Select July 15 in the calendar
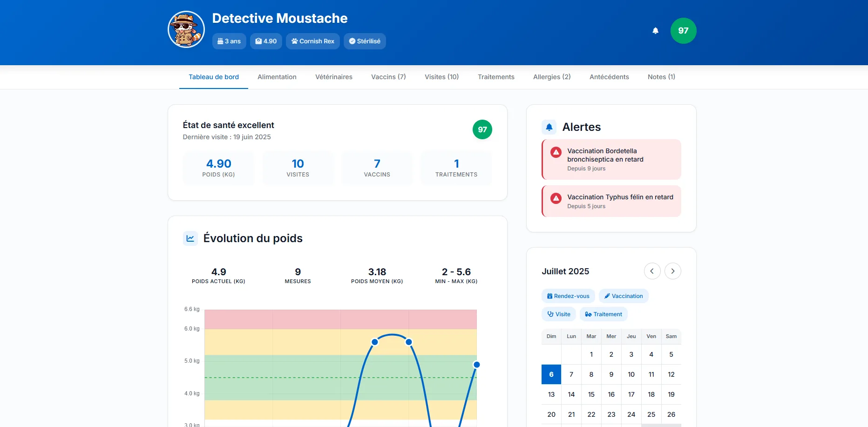 point(591,394)
